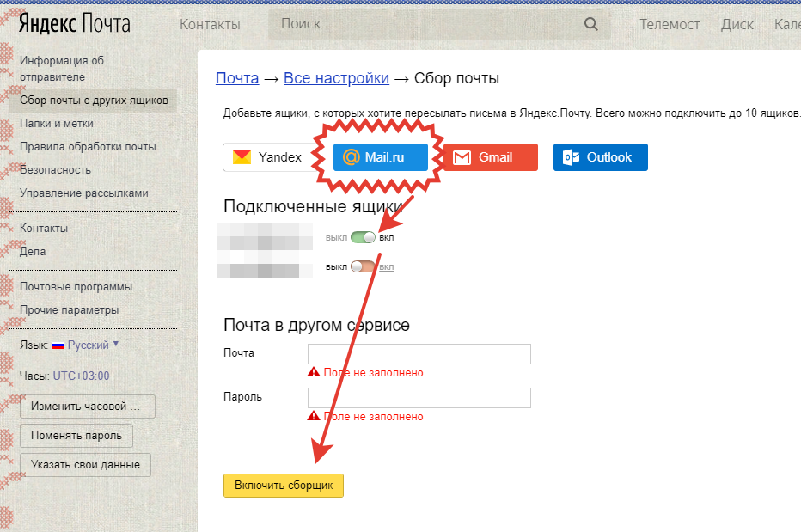The image size is (801, 532).
Task: Choose the Gmail provider button
Action: (490, 157)
